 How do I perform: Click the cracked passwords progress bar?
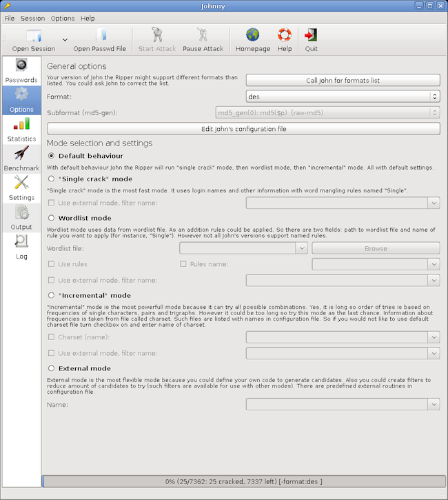[244, 481]
